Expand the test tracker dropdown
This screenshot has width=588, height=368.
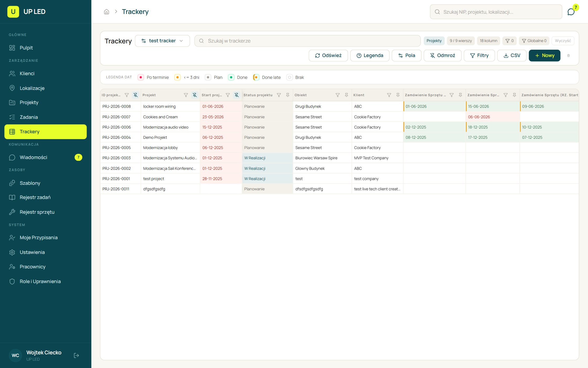(x=162, y=41)
